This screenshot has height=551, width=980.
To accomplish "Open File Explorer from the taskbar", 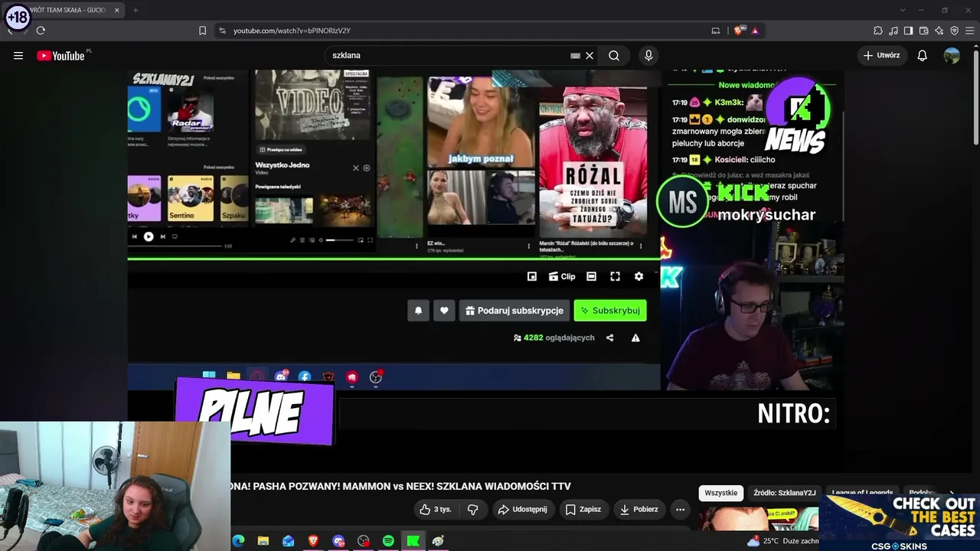I will pyautogui.click(x=263, y=541).
